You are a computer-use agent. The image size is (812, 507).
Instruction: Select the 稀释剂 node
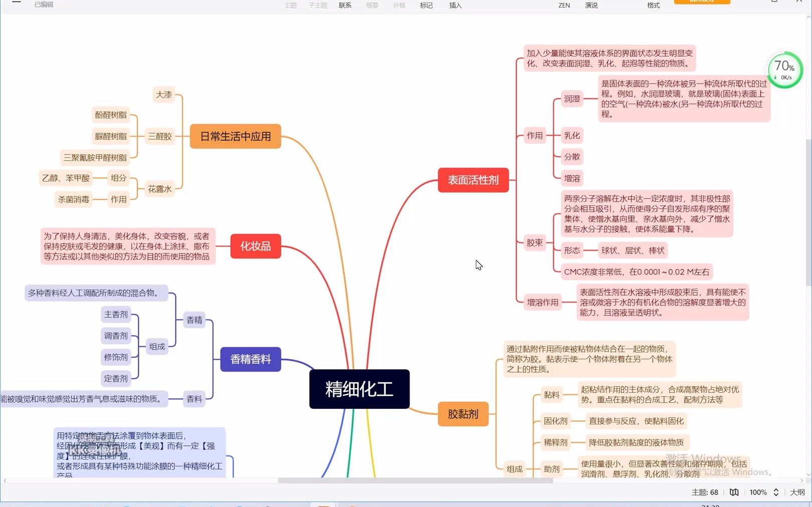tap(556, 442)
